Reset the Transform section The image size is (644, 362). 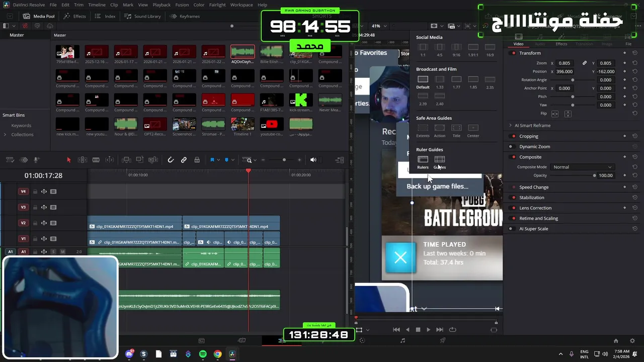point(635,53)
